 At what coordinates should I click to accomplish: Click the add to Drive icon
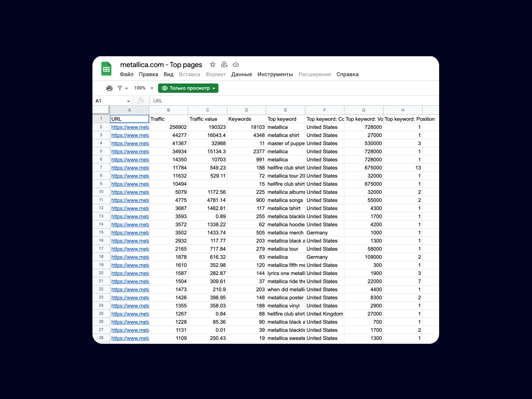click(224, 64)
